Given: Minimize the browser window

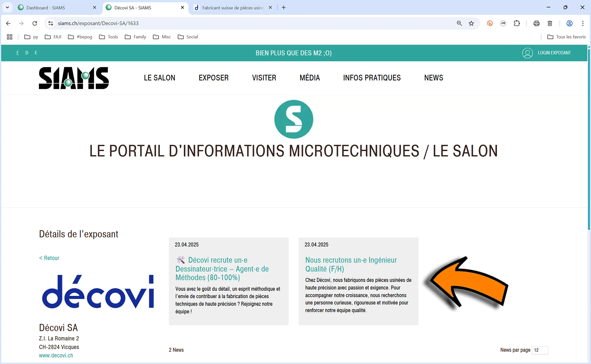Looking at the screenshot, I should [548, 7].
